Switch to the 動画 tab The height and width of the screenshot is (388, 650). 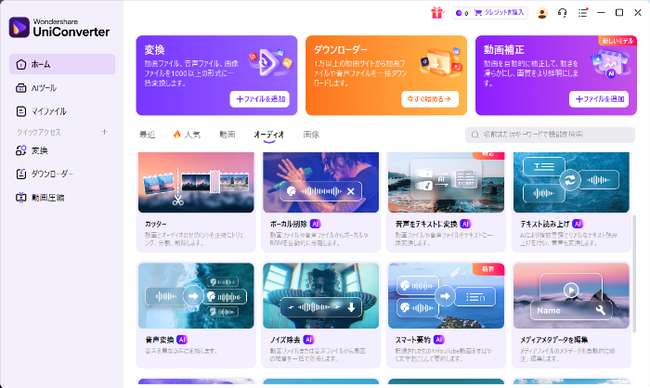227,134
